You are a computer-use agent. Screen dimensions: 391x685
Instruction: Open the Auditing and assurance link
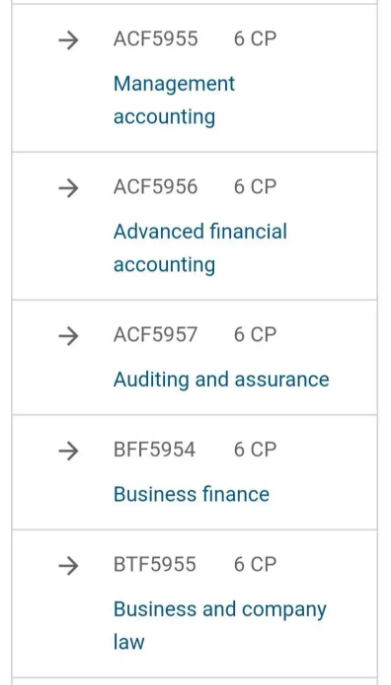coord(221,379)
